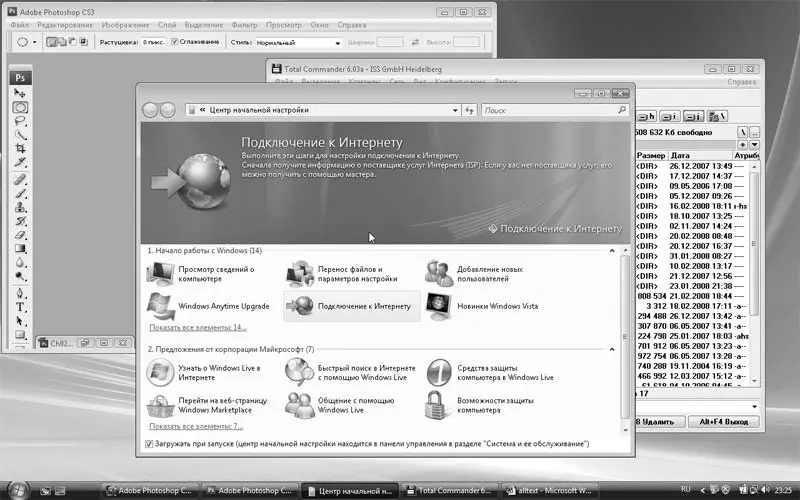Select the Healing Brush tool
Screen dimensions: 800x500
tap(20, 180)
